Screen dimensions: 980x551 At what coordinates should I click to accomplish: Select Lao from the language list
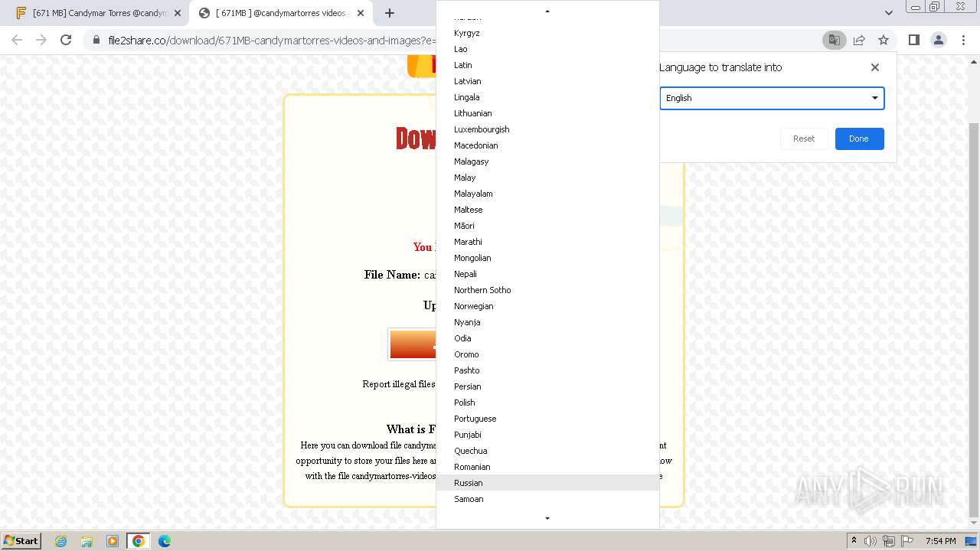pos(547,49)
